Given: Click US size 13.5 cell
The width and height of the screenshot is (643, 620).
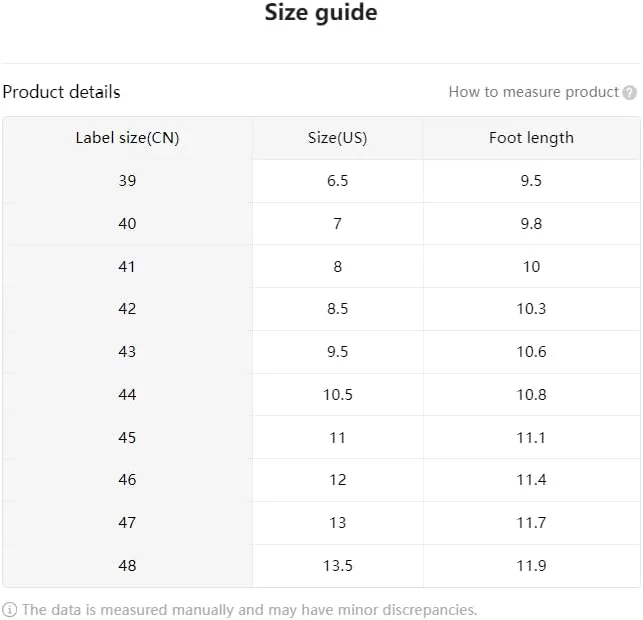Looking at the screenshot, I should click(x=337, y=566).
